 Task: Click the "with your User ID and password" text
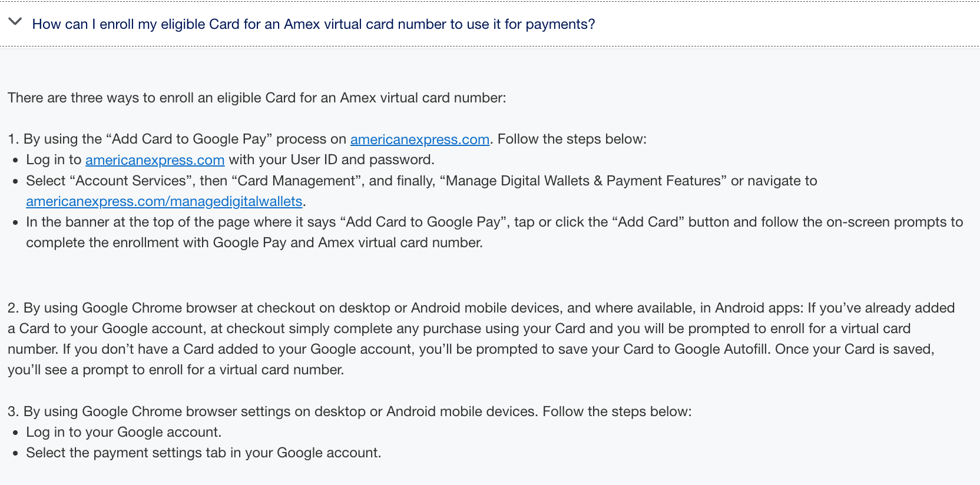332,160
